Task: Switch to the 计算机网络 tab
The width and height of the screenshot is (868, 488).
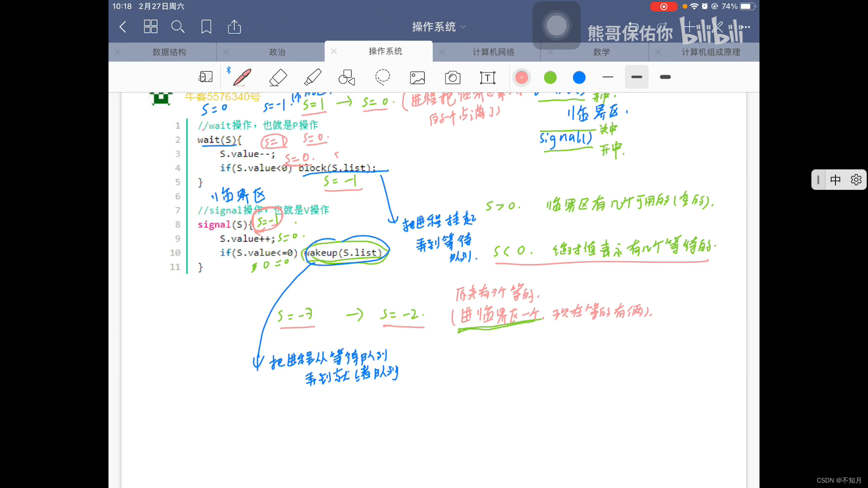Action: pyautogui.click(x=493, y=52)
